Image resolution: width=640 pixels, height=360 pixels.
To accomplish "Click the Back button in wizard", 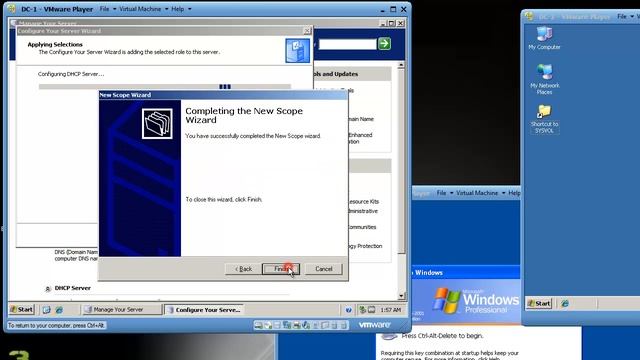I will (x=243, y=269).
